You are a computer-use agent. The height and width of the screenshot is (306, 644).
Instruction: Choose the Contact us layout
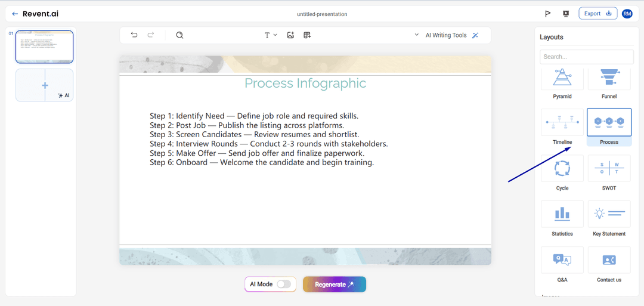[x=609, y=264]
